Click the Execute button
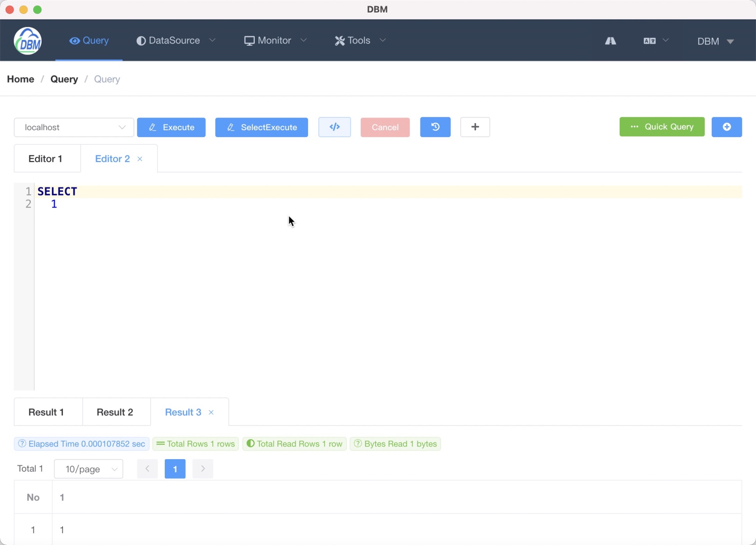The image size is (756, 545). 171,127
